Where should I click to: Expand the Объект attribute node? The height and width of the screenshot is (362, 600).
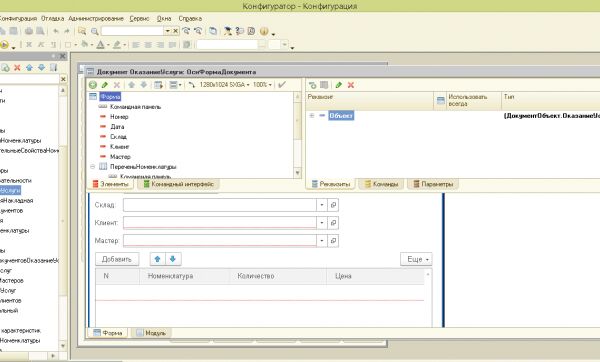312,116
